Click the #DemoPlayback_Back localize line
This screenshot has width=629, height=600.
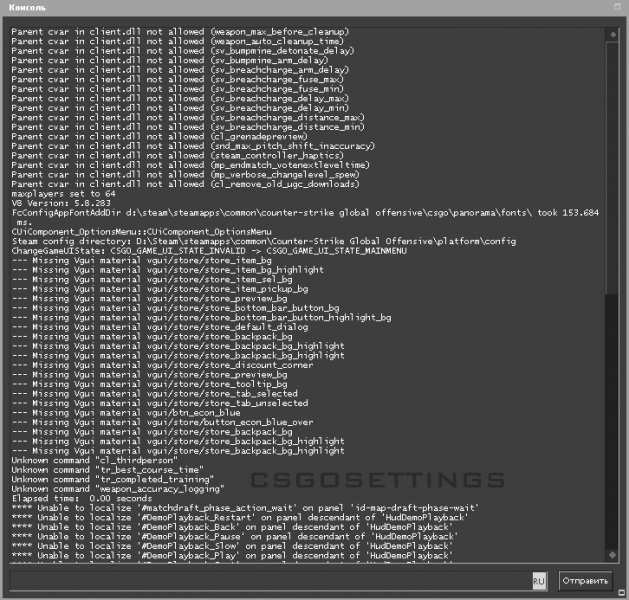(232, 527)
